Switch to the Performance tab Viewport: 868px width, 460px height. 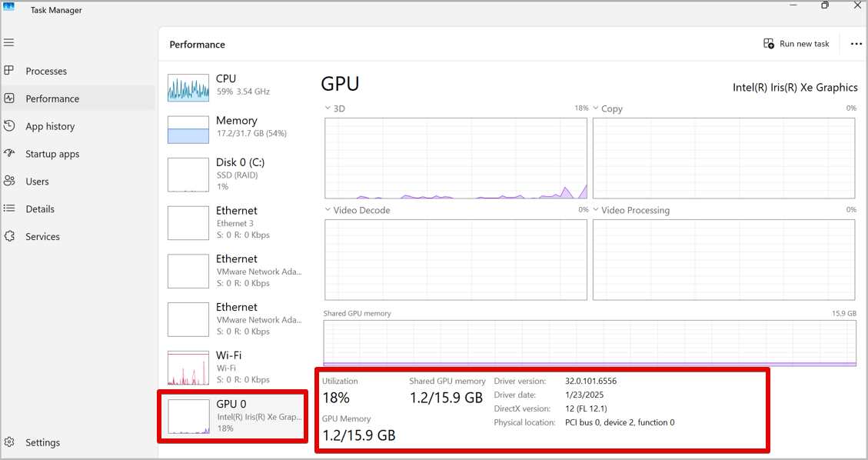tap(52, 98)
